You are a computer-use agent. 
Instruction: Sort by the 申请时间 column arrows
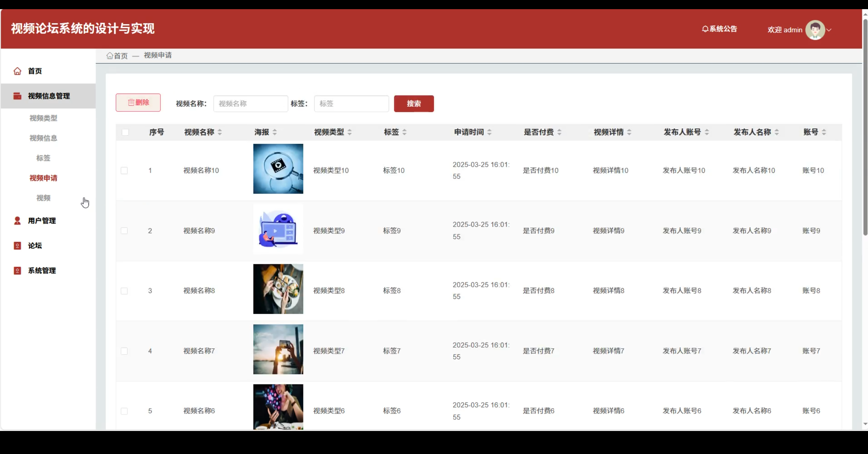coord(489,132)
